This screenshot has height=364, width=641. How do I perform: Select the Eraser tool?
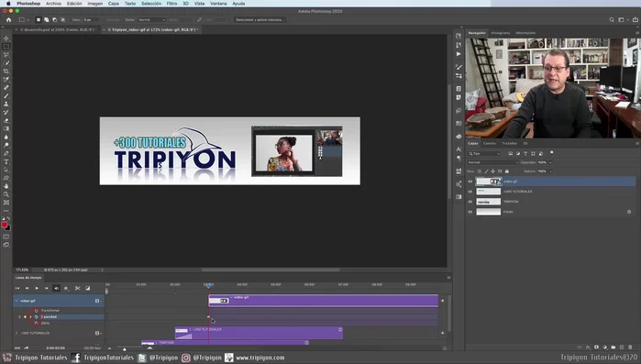[6, 120]
